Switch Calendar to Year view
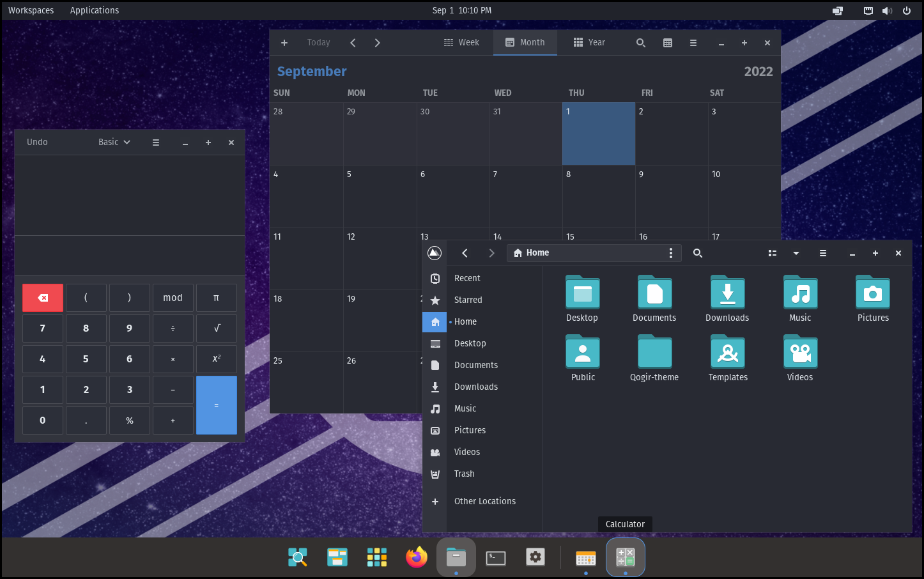This screenshot has height=579, width=924. 589,43
